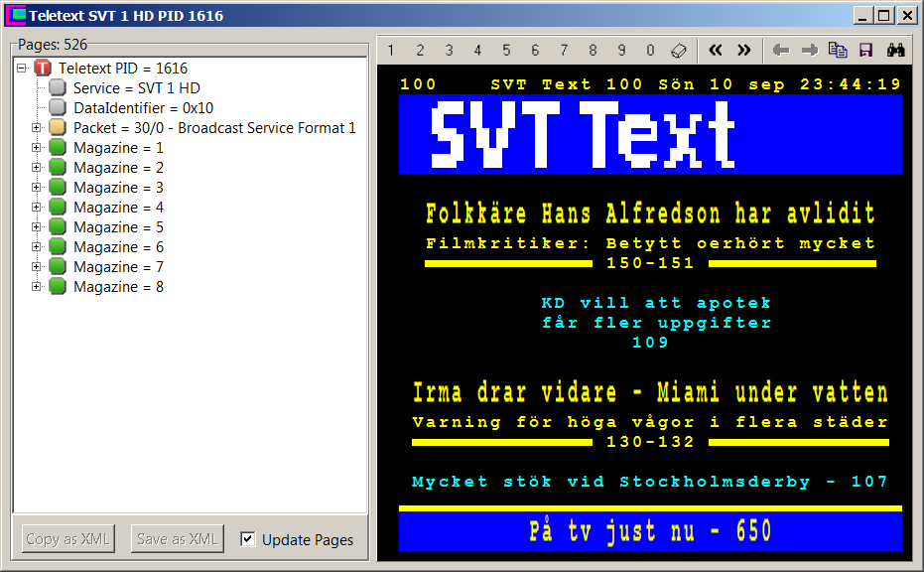Go to next page with double right chevron
The height and width of the screenshot is (572, 924).
[744, 50]
